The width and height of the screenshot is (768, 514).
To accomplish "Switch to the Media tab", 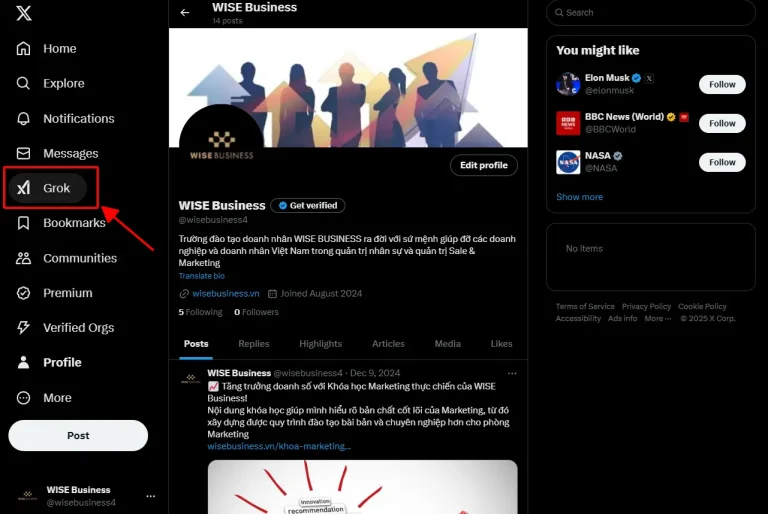I will (x=447, y=344).
